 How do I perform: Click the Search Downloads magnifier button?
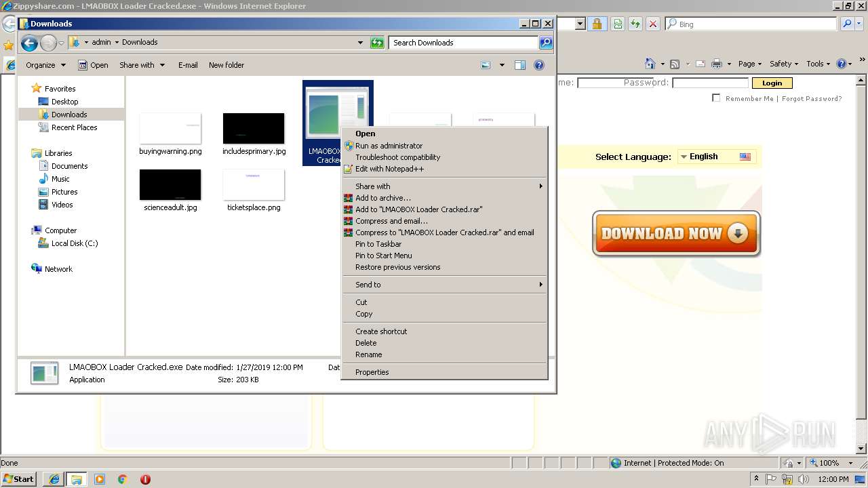coord(546,43)
